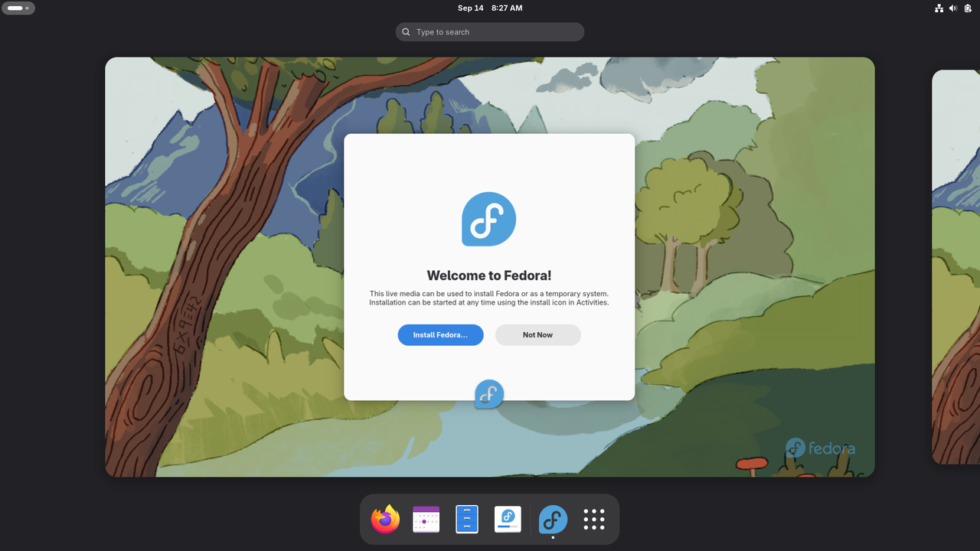Click the large Fedora logo in welcome dialog

(488, 219)
